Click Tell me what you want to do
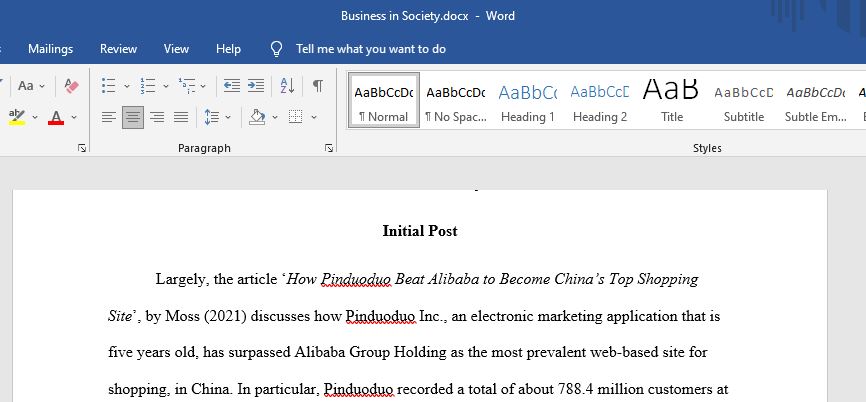Viewport: 866px width, 402px height. pyautogui.click(x=371, y=49)
